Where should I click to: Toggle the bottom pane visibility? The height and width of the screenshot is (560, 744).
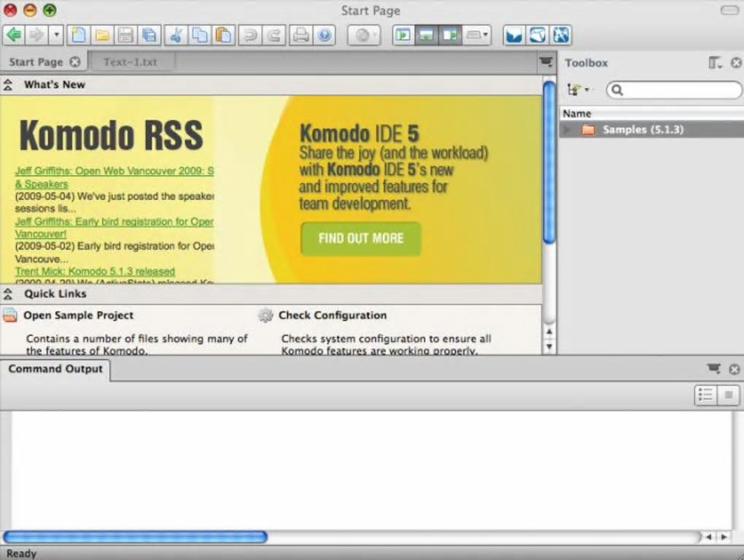pyautogui.click(x=426, y=35)
